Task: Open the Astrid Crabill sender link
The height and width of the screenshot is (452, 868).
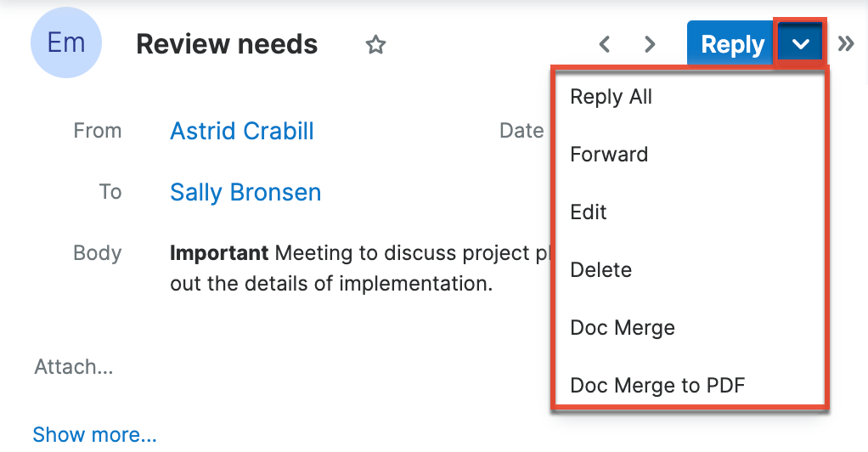Action: (x=242, y=131)
